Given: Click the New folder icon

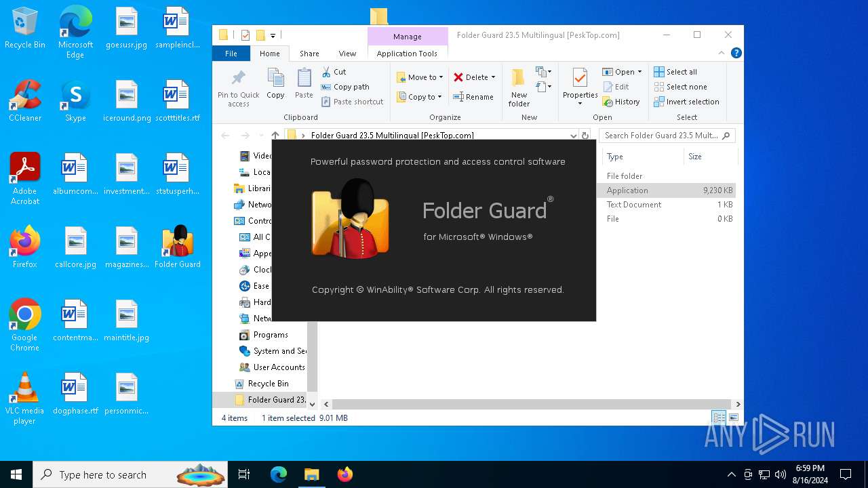Looking at the screenshot, I should pos(519,77).
